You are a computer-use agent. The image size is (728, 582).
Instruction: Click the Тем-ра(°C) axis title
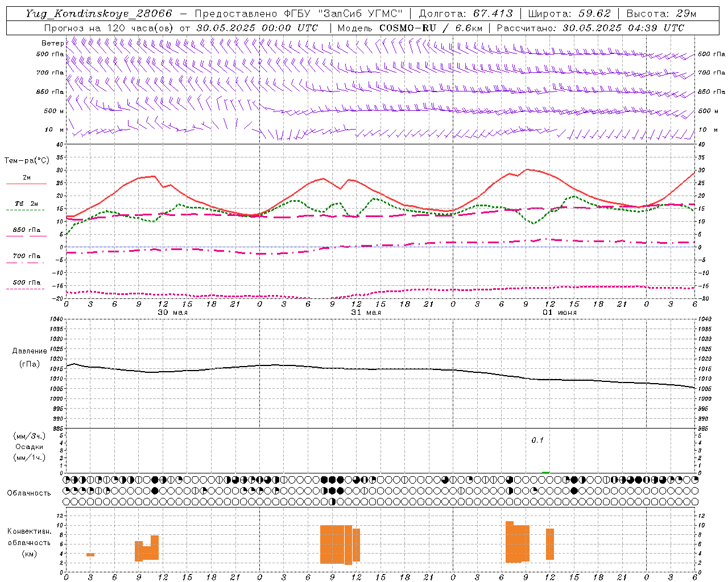[x=27, y=161]
